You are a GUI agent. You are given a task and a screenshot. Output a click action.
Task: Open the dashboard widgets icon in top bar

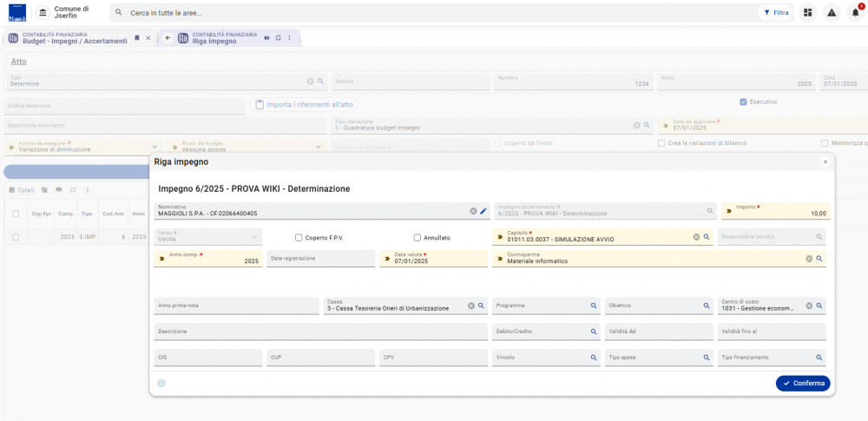(x=807, y=12)
